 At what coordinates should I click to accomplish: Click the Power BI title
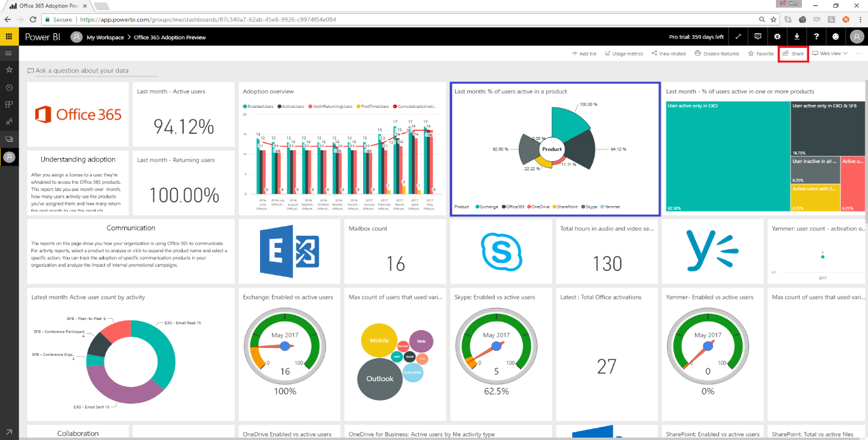(x=42, y=37)
